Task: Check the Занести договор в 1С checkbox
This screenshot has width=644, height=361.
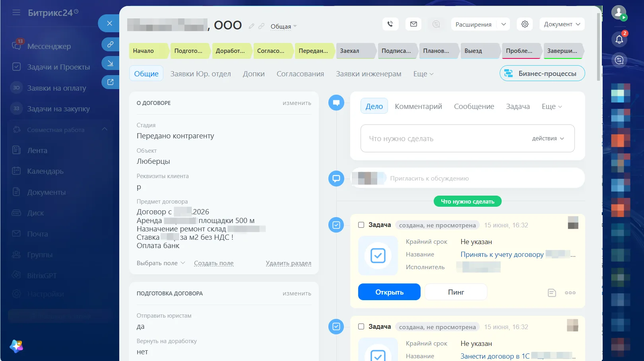Action: (361, 327)
